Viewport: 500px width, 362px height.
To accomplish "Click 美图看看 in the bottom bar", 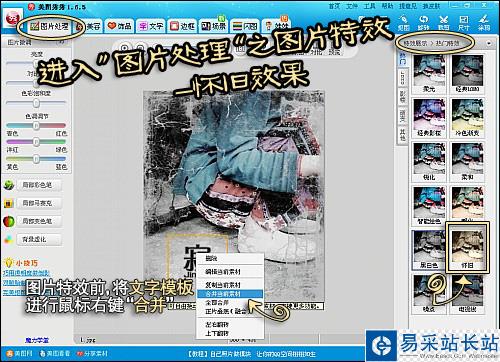I will coord(55,353).
